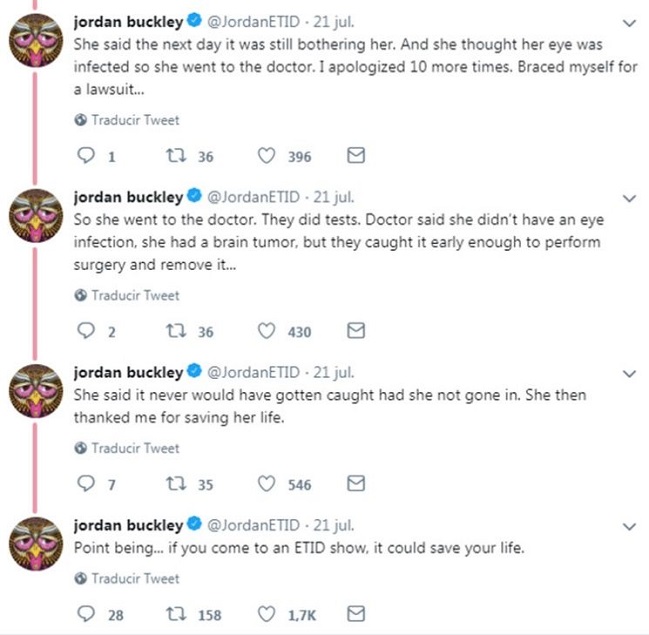This screenshot has width=649, height=635.
Task: Click the owl avatar beside the 'saving her life' tweet
Action: pos(37,388)
